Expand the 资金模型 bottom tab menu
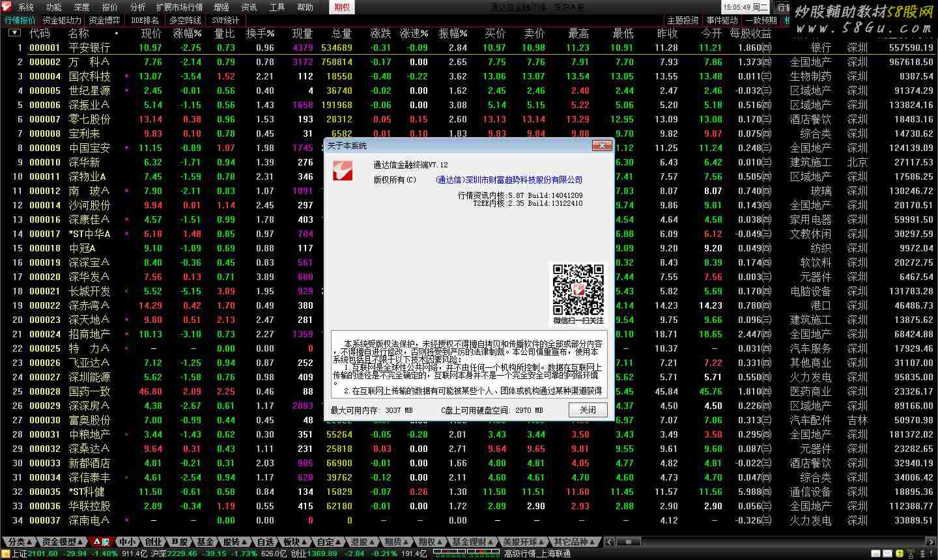Image resolution: width=938 pixels, height=560 pixels. [x=63, y=542]
